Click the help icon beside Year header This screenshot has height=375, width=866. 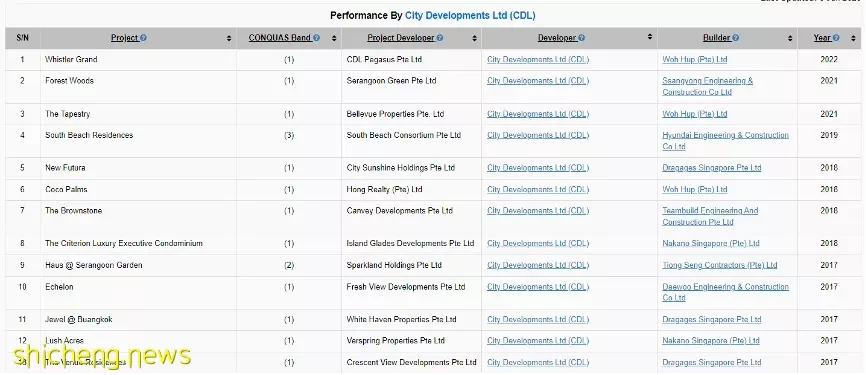pyautogui.click(x=836, y=38)
